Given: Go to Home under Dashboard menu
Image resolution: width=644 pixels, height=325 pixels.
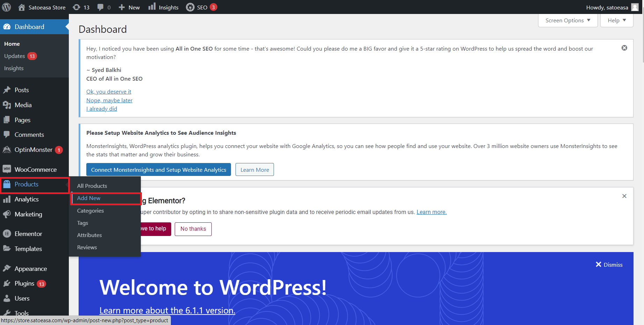Looking at the screenshot, I should 12,44.
